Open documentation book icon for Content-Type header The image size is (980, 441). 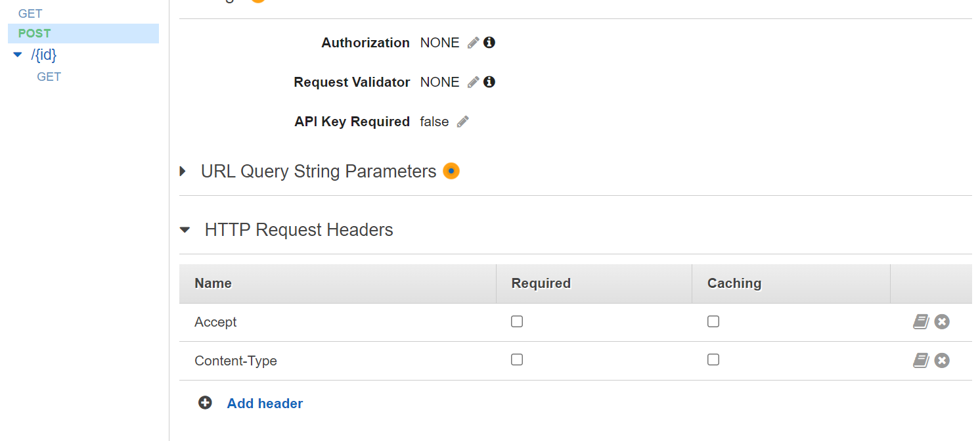921,360
